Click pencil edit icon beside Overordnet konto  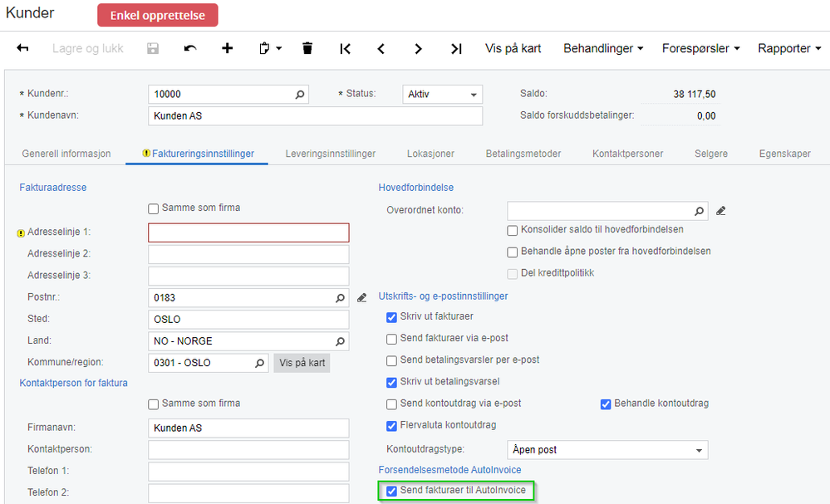tap(720, 211)
